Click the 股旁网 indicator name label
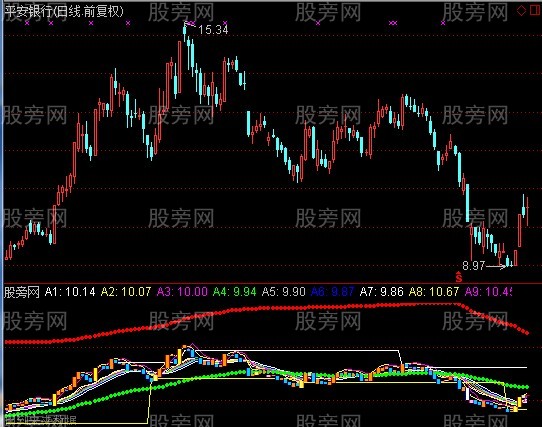 [21, 292]
